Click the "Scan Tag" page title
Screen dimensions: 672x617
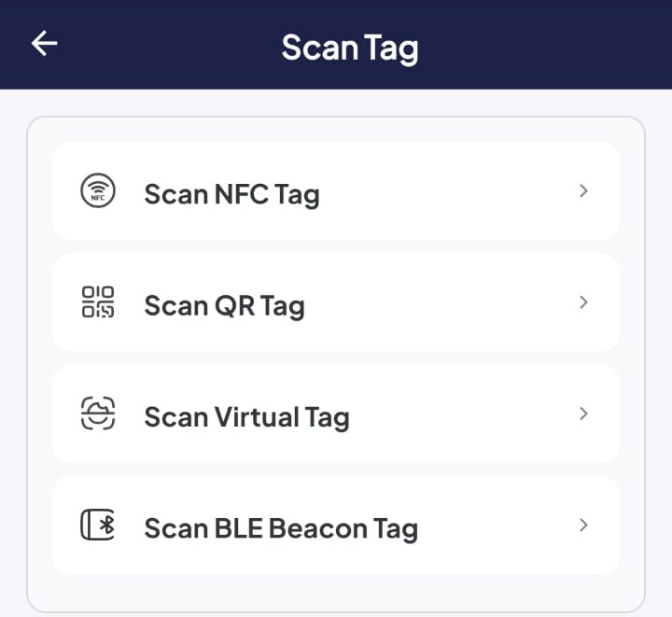[350, 47]
